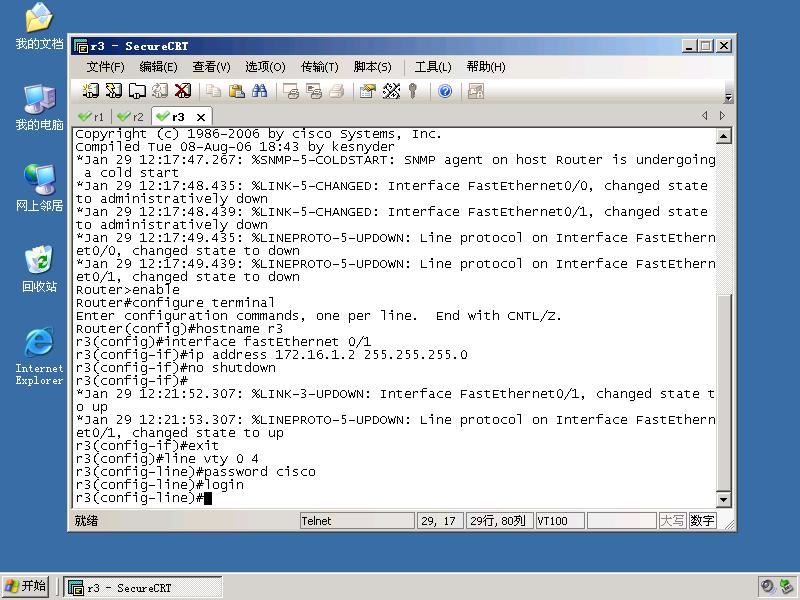Expand the toolbar overflow chevron
Screen dimensions: 800x600
click(728, 97)
